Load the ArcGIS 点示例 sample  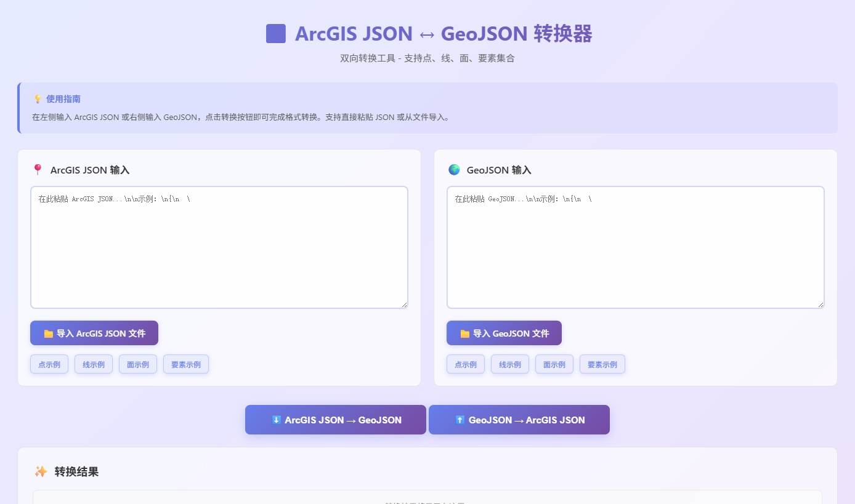(49, 364)
